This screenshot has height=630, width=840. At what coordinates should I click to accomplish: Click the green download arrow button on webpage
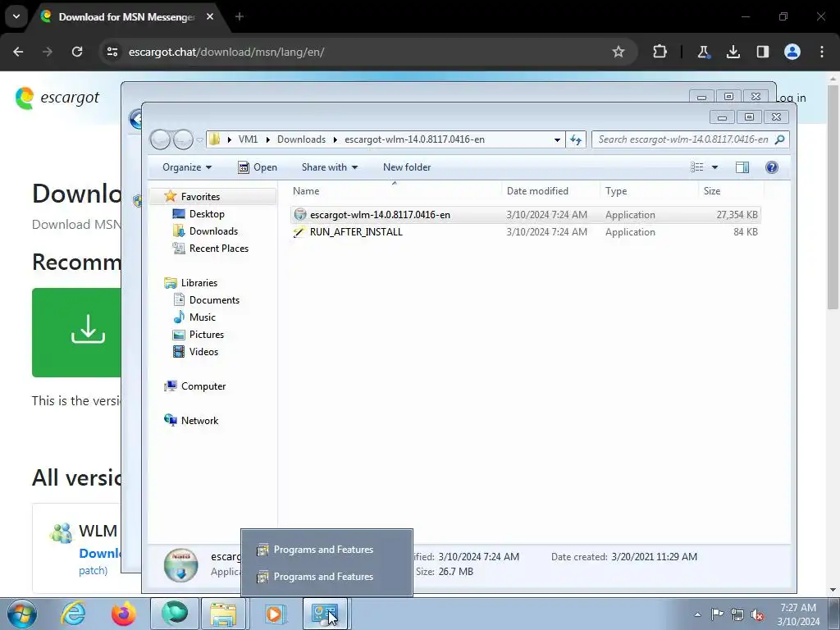[76, 332]
